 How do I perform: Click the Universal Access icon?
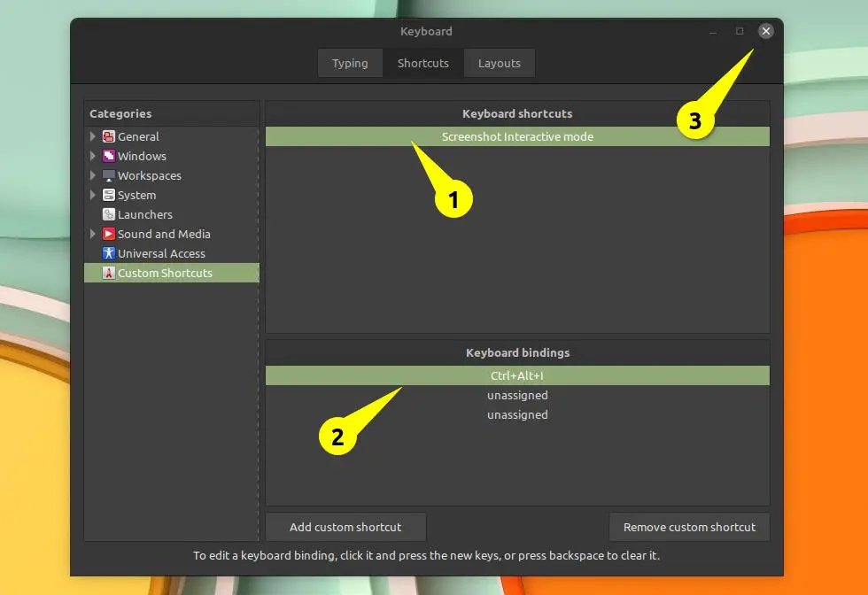(x=108, y=253)
